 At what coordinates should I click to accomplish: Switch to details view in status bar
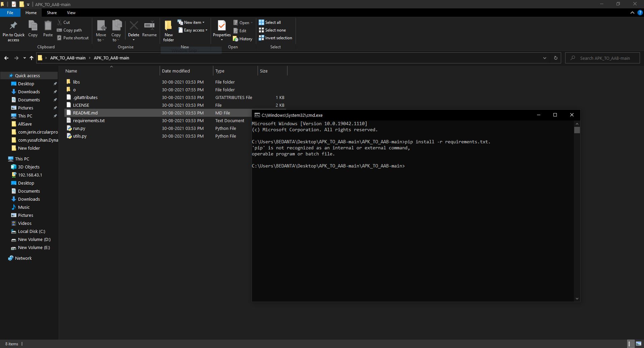point(630,344)
